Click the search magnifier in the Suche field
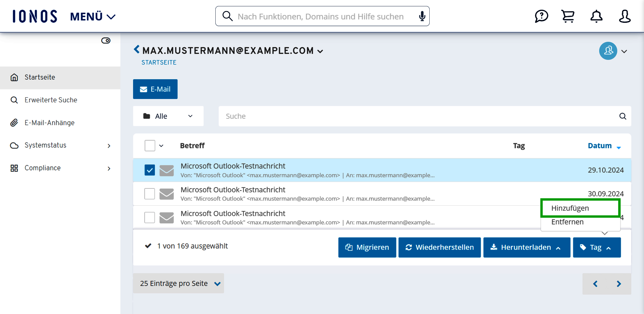 (x=623, y=116)
